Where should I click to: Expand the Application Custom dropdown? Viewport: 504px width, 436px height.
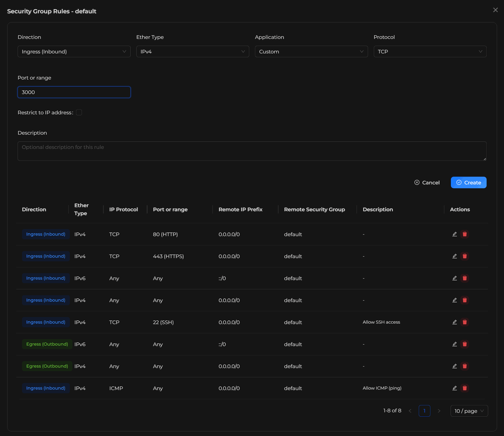[311, 51]
